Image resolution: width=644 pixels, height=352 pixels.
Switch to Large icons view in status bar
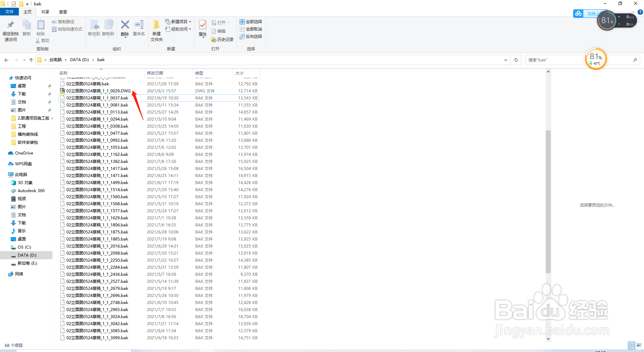click(639, 345)
